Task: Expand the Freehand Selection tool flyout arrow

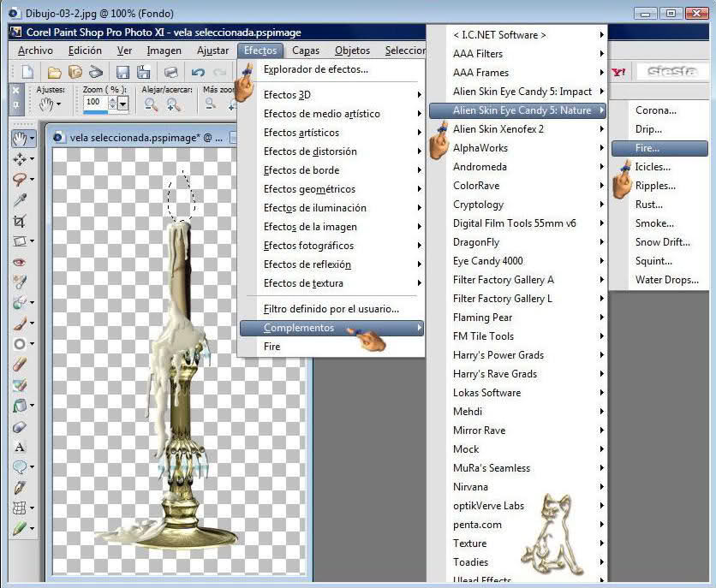Action: (x=32, y=179)
